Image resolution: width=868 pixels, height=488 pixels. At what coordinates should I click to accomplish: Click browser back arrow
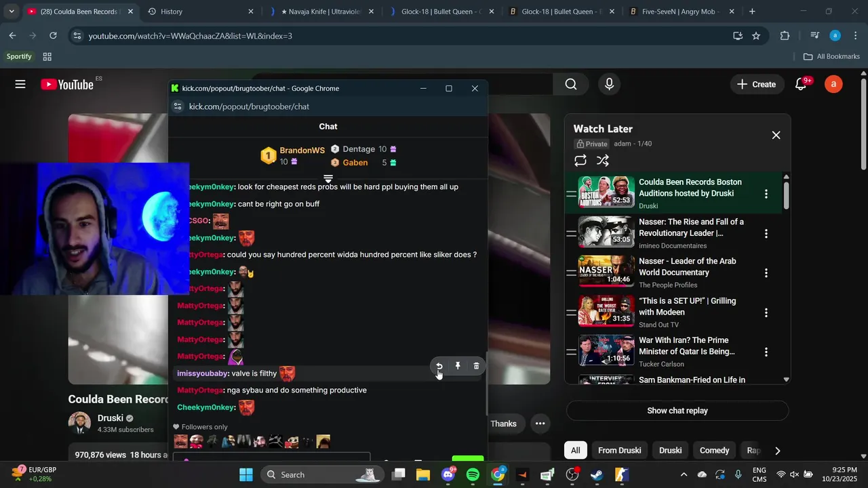point(13,36)
